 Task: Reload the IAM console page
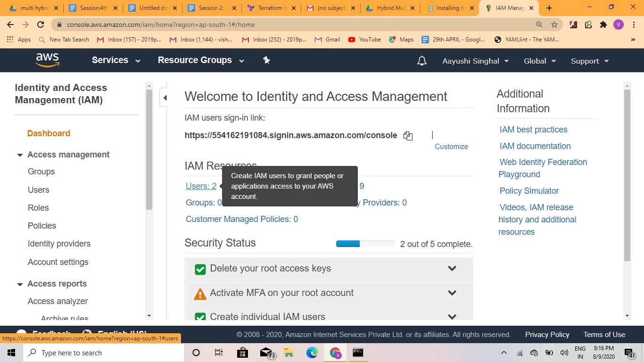(x=41, y=25)
